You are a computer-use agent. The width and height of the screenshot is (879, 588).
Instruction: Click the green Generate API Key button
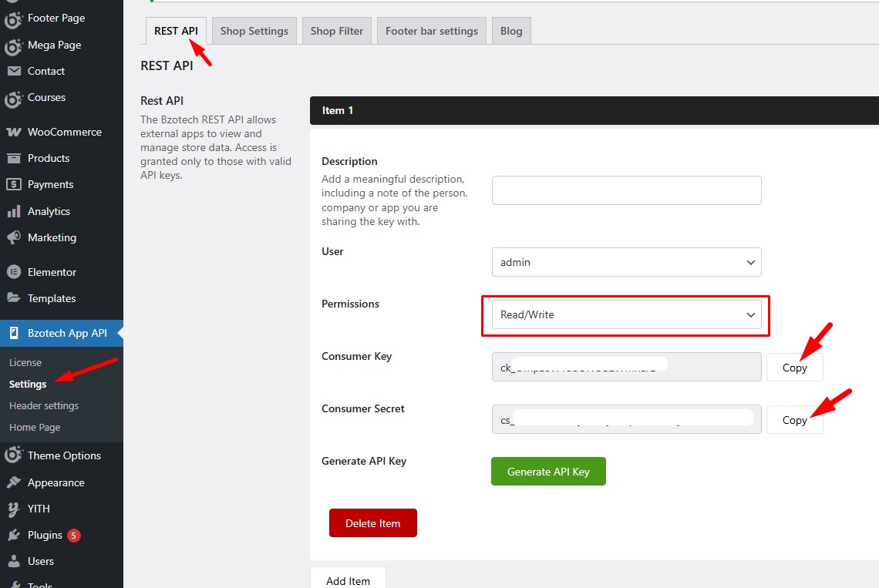[x=548, y=472]
